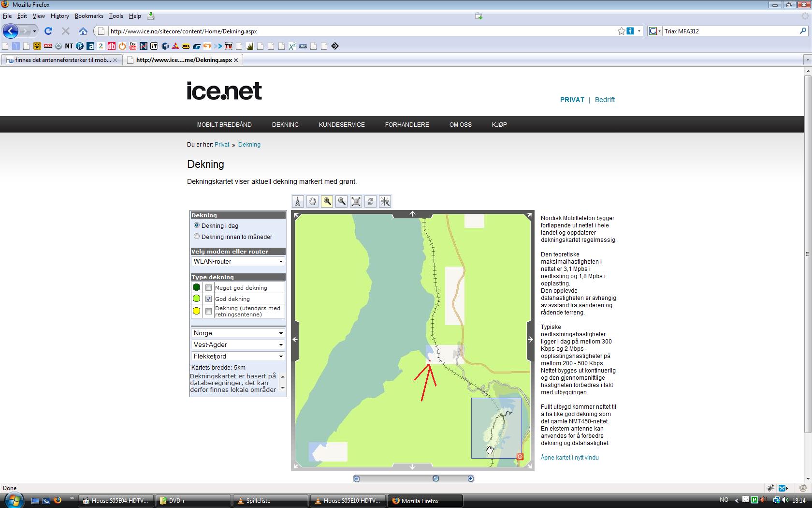Click the dark green Meget god swatch
The image size is (812, 508).
197,287
